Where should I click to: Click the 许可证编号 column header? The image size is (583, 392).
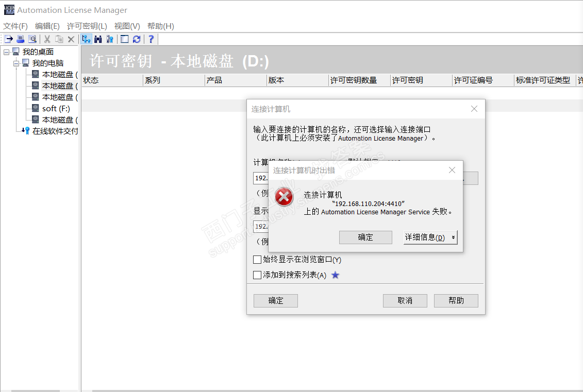483,80
